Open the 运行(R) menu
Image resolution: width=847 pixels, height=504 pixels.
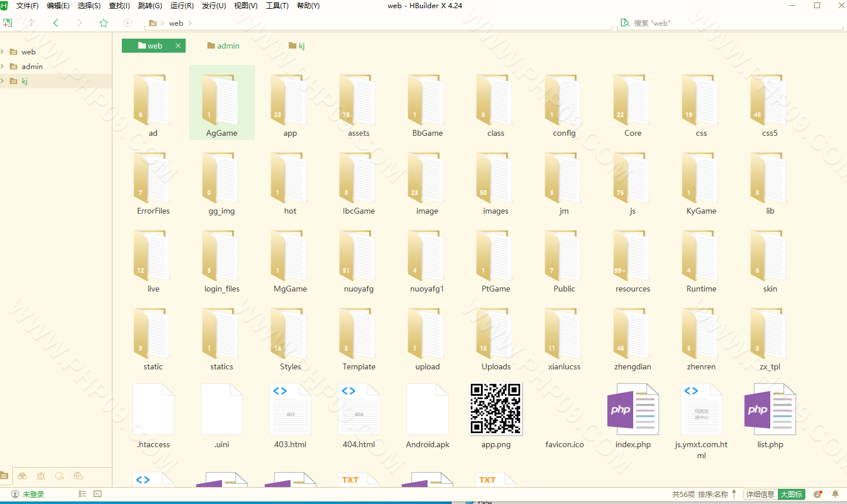point(182,6)
